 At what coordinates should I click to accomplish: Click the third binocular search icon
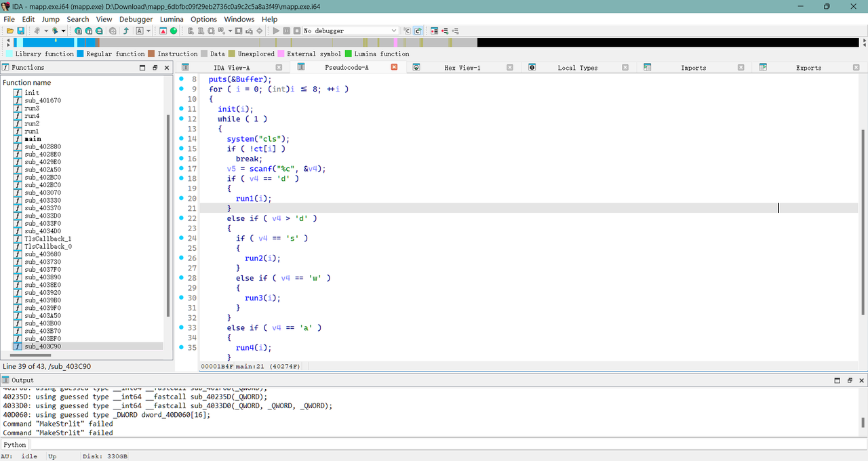[99, 31]
